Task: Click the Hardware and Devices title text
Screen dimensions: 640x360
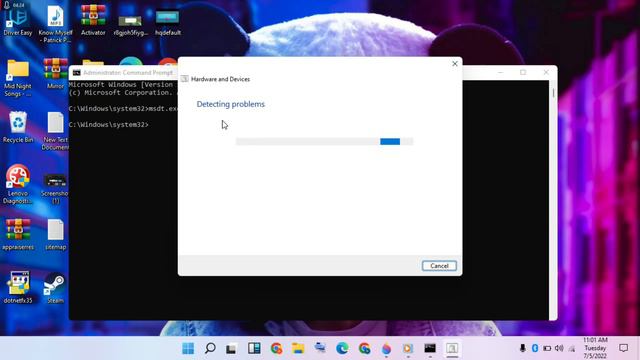Action: (220, 79)
